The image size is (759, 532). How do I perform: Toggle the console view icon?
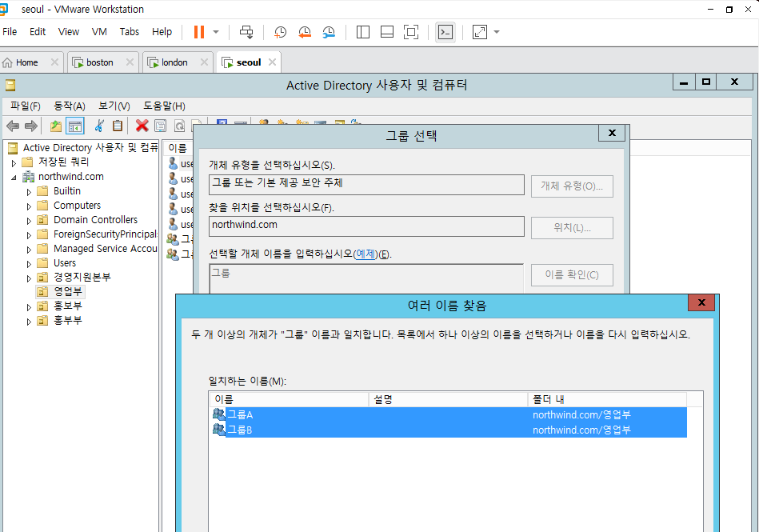445,32
